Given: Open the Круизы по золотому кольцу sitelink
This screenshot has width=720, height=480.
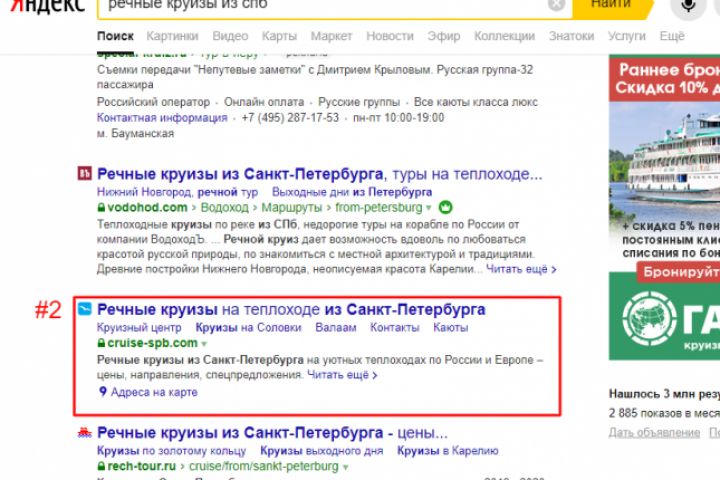Looking at the screenshot, I should coord(172,451).
